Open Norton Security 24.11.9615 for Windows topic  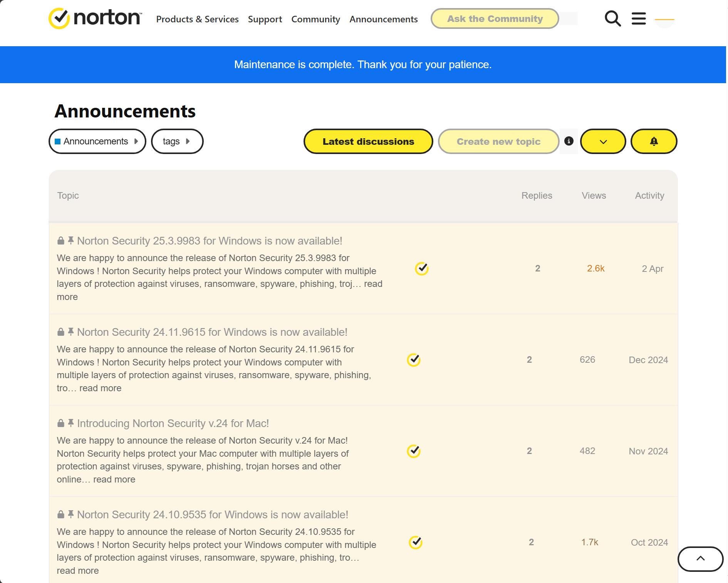coord(212,332)
